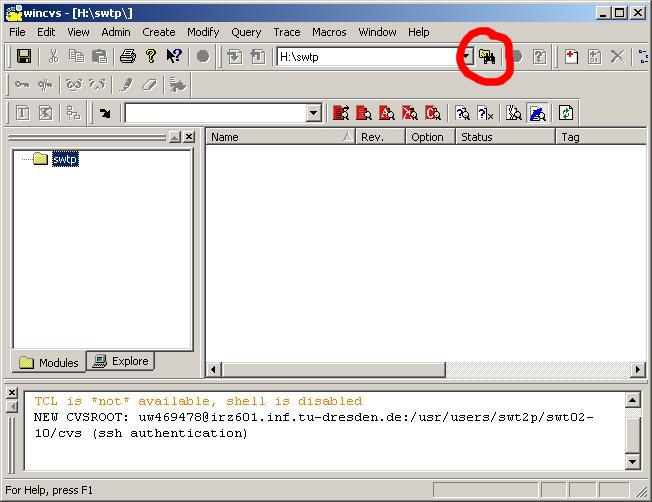Sort the file list by Name column
The height and width of the screenshot is (502, 652).
(x=281, y=137)
